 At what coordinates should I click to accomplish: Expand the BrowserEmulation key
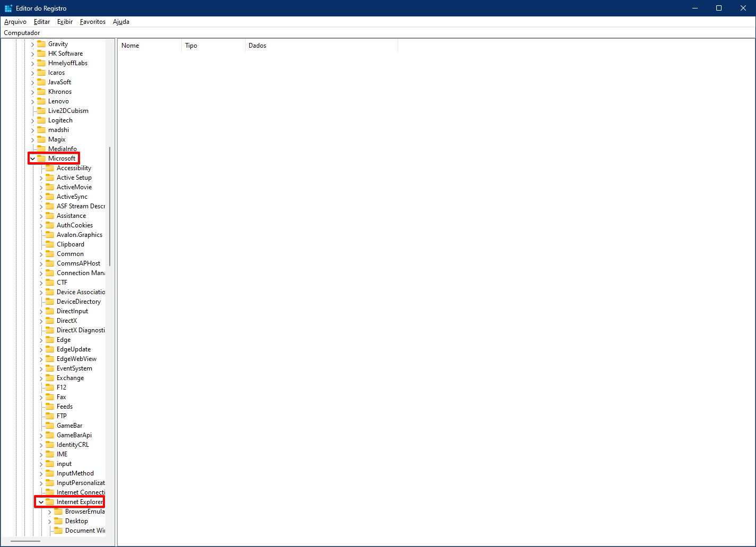tap(50, 511)
